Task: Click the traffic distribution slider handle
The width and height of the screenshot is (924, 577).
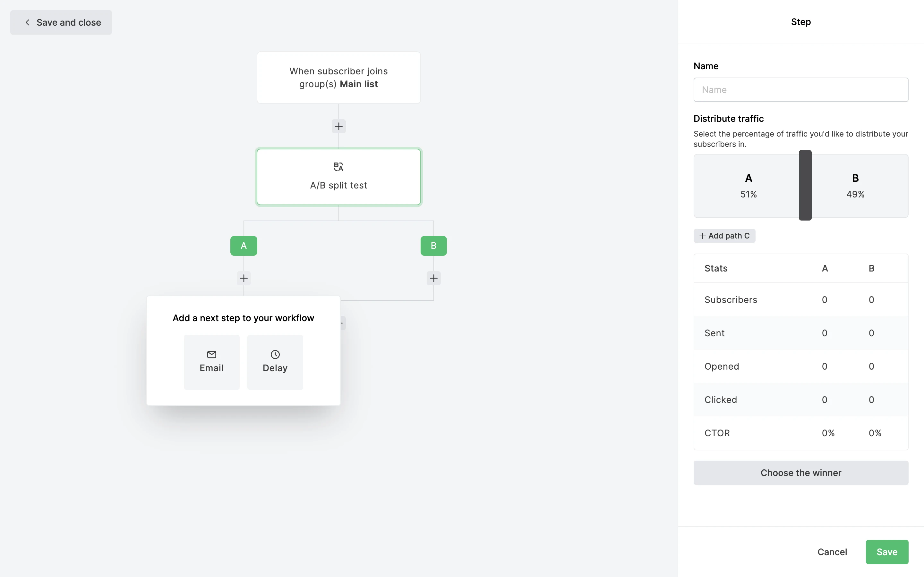Action: tap(805, 186)
